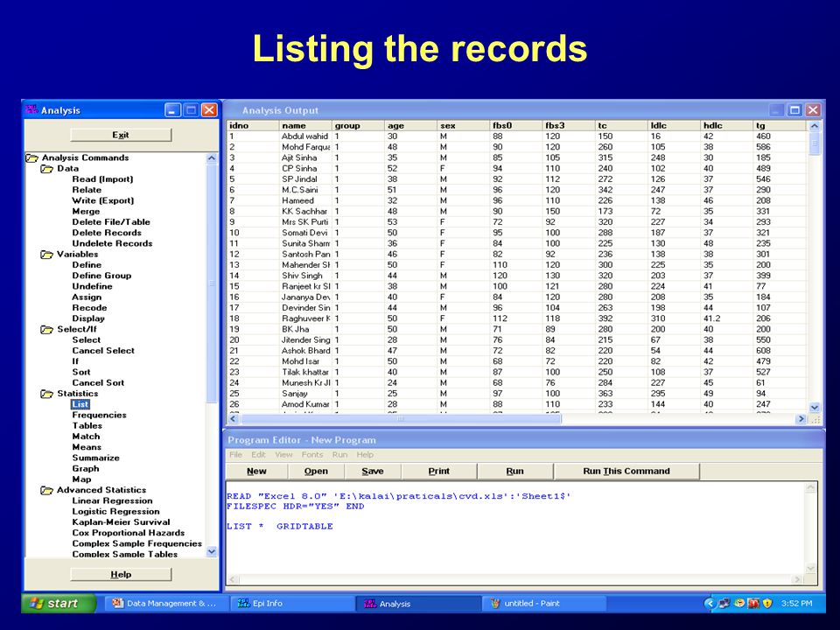
Task: Click the Shiv Singh name cell
Action: point(306,276)
